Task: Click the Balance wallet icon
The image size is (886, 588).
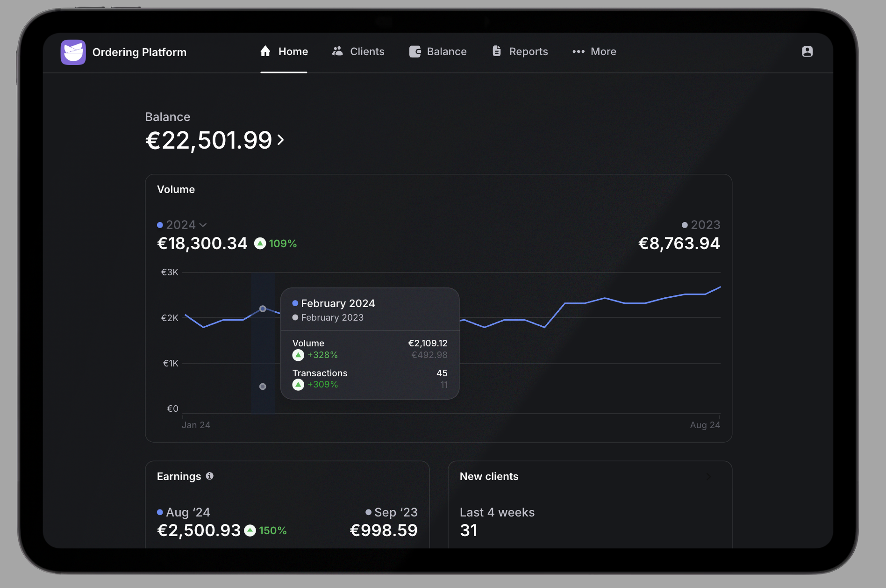Action: coord(415,51)
